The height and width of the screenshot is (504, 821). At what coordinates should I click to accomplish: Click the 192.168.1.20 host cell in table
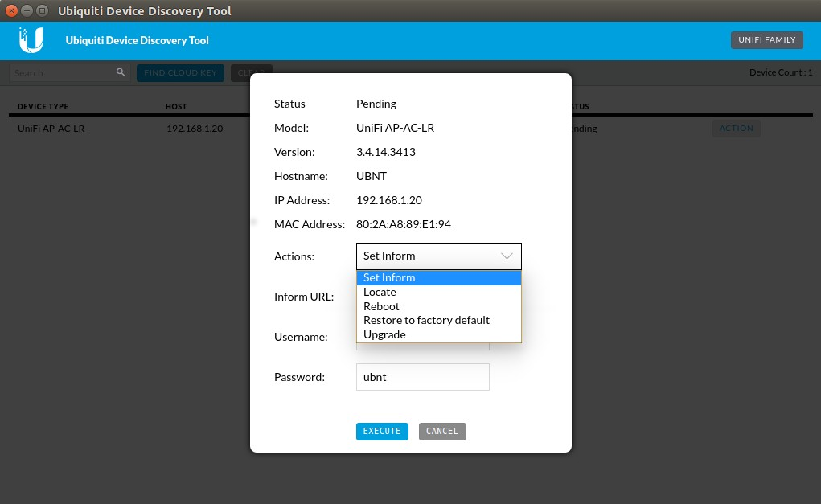(x=195, y=129)
